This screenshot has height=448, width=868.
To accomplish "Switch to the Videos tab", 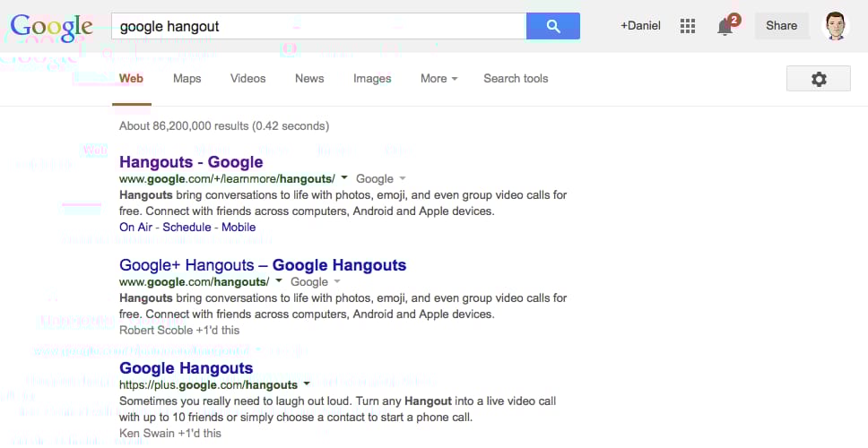I will [248, 79].
